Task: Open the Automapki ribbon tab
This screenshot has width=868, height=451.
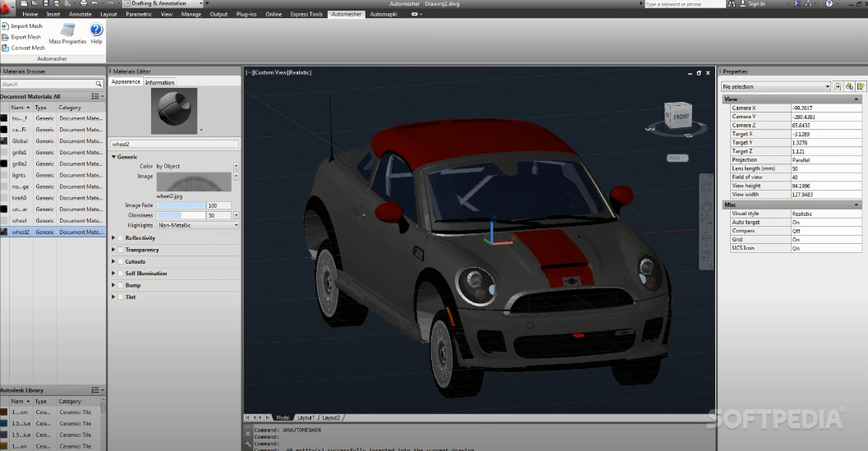Action: click(383, 15)
